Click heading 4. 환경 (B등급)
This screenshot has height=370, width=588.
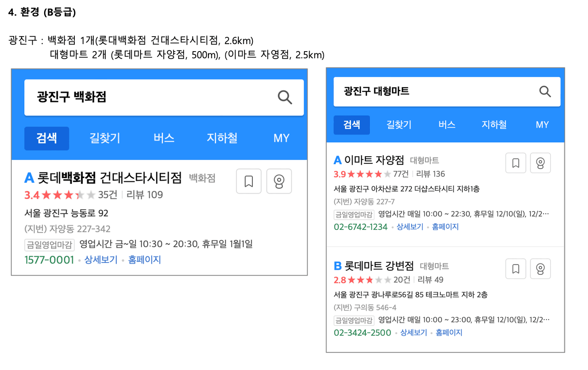click(42, 12)
